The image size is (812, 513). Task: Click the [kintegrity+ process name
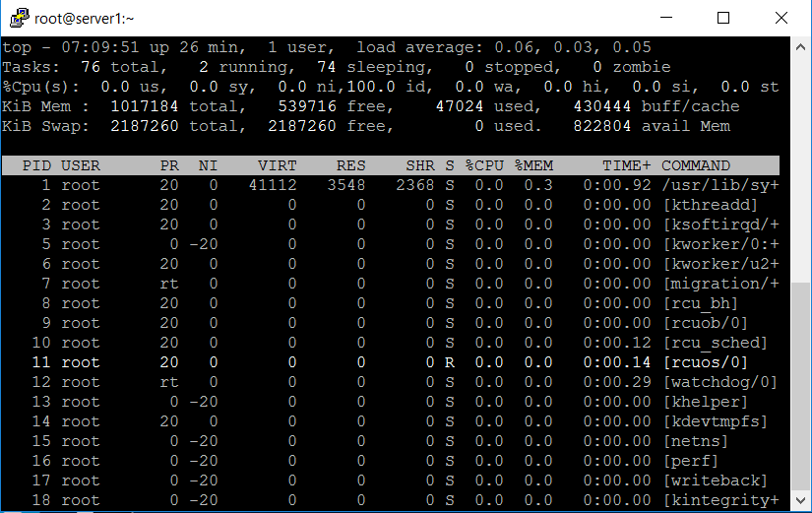click(720, 500)
